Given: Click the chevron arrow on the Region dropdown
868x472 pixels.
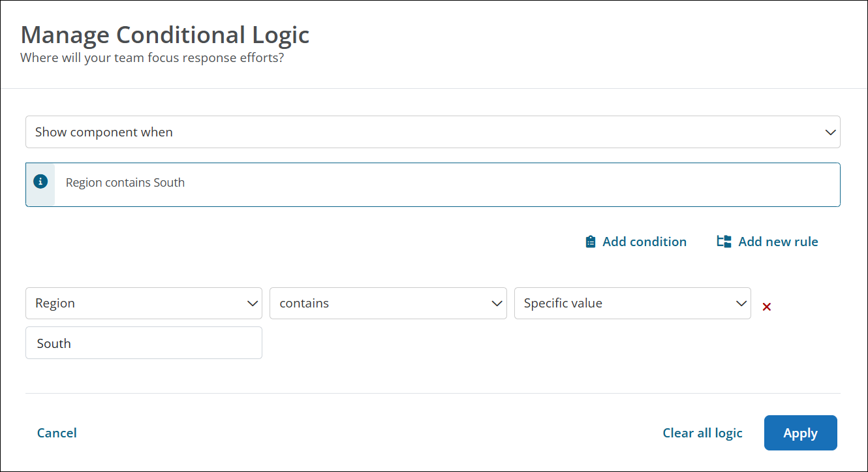Looking at the screenshot, I should (253, 304).
